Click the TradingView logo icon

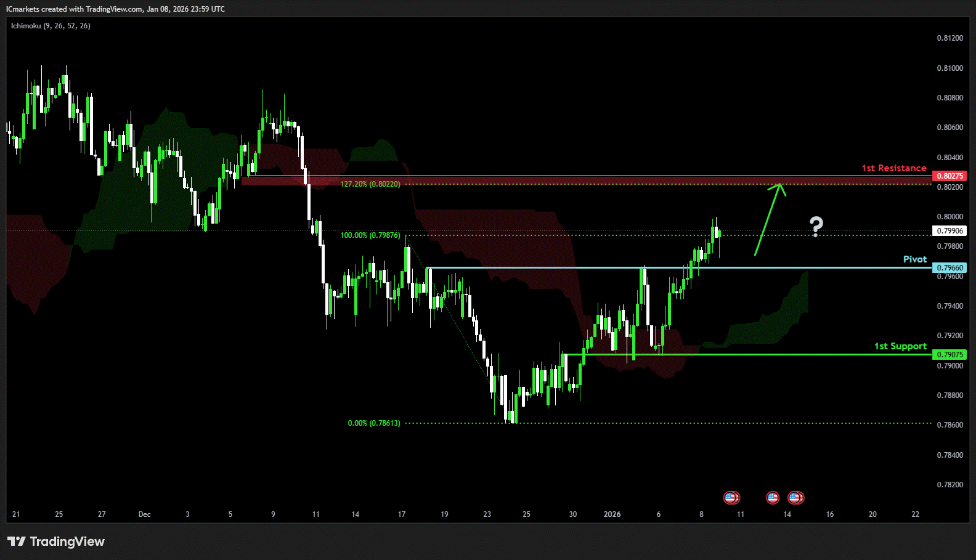click(17, 542)
